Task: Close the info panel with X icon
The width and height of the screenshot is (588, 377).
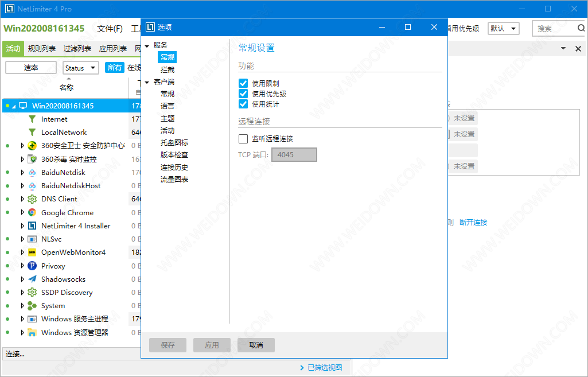Action: (x=578, y=49)
